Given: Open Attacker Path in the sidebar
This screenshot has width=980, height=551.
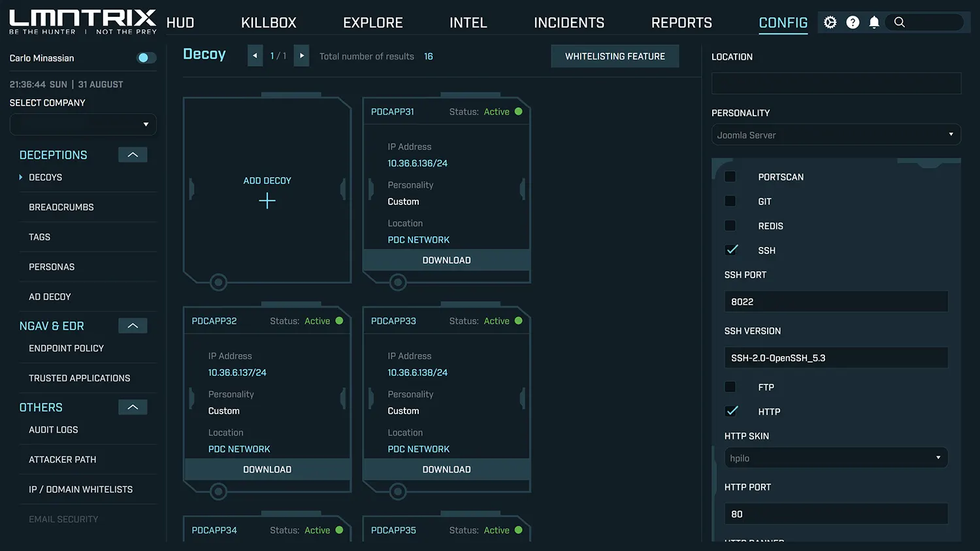Looking at the screenshot, I should point(63,460).
